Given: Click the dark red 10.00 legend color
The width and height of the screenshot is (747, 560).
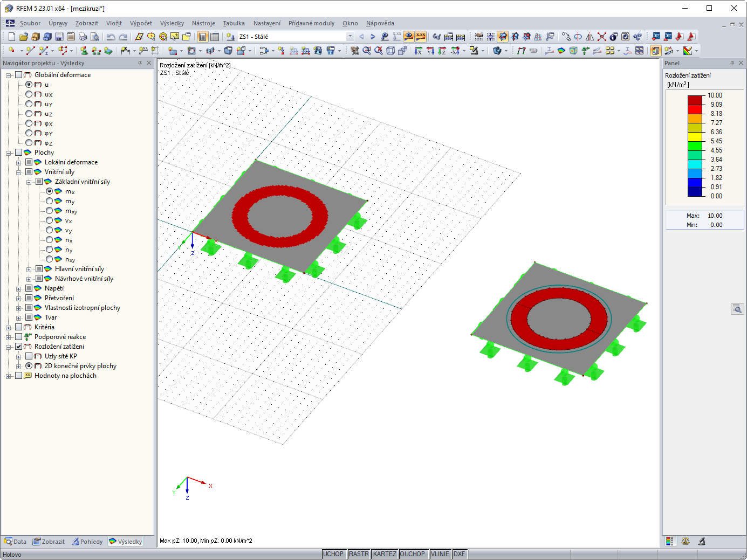Looking at the screenshot, I should (x=695, y=100).
